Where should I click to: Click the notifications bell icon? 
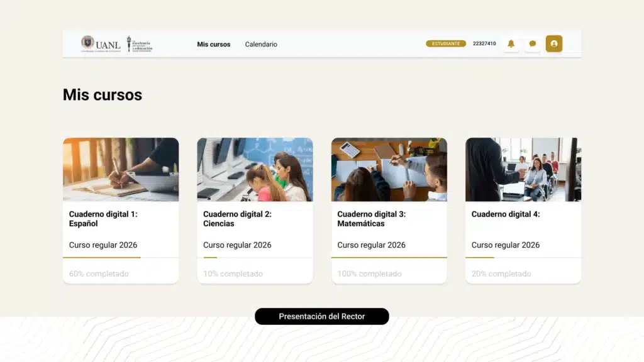[511, 44]
